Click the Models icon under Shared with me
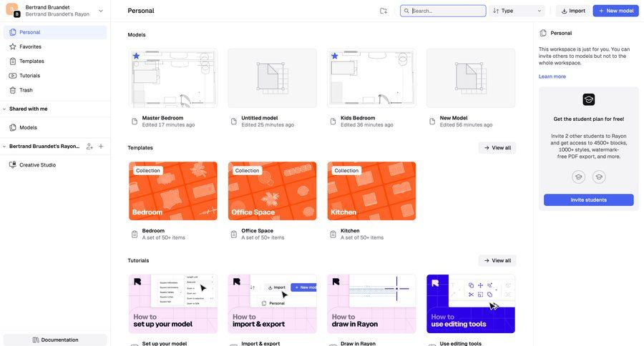 (x=13, y=128)
